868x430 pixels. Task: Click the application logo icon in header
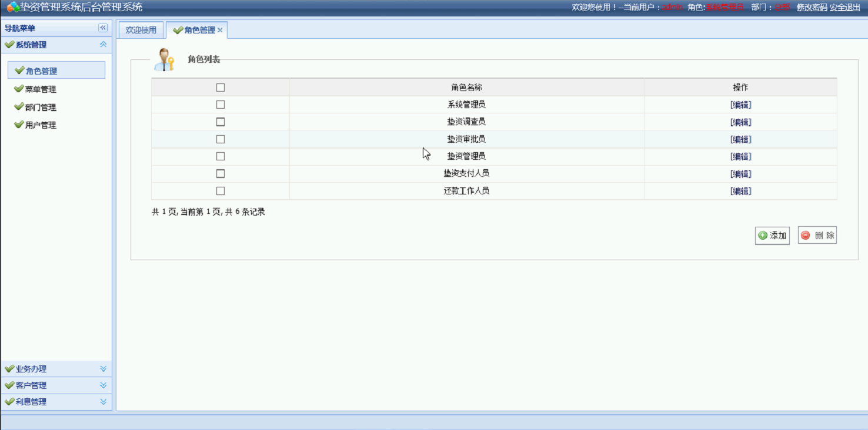[13, 8]
